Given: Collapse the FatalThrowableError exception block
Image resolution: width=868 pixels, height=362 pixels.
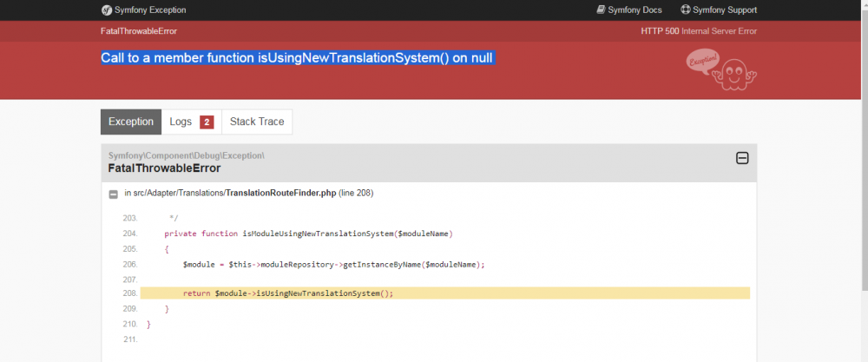Looking at the screenshot, I should [742, 158].
